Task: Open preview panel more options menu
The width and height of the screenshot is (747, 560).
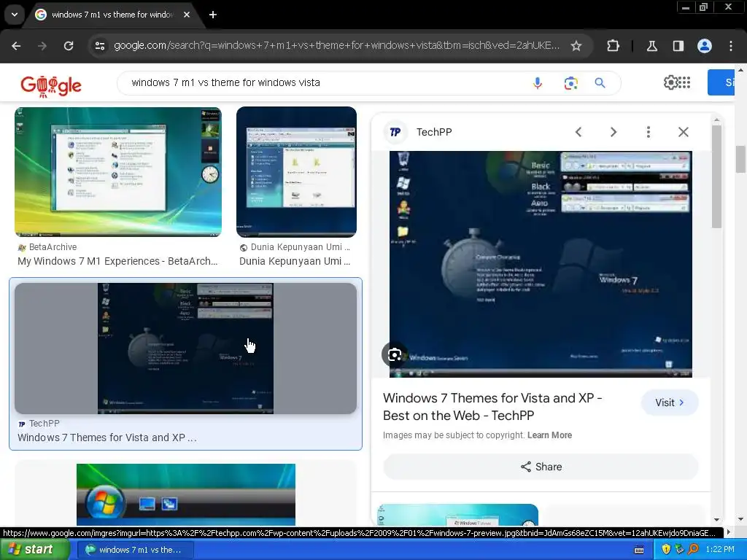Action: (649, 132)
